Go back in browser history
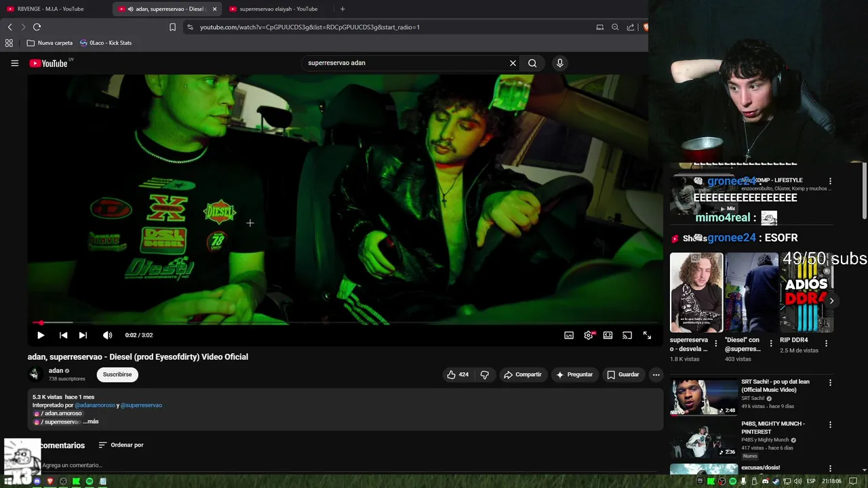The width and height of the screenshot is (868, 488). coord(9,27)
